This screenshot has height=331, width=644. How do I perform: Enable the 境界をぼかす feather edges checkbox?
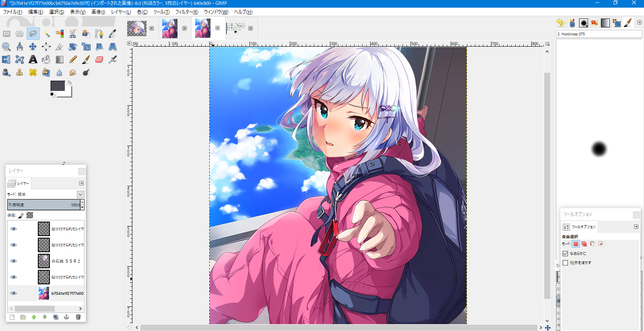[x=566, y=263]
